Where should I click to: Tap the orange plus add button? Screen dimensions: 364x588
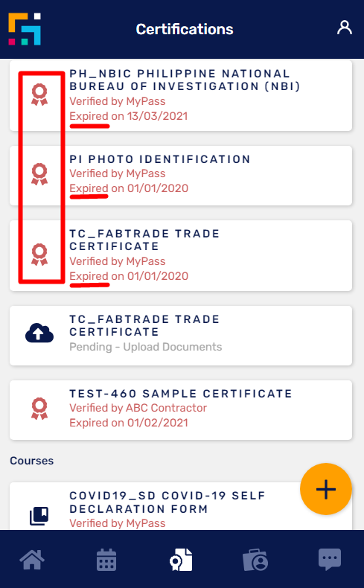(x=326, y=489)
